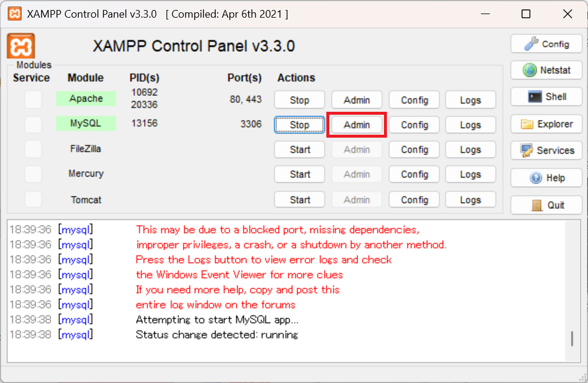Toggle the MySQL service checkbox
This screenshot has width=588, height=383.
coord(33,125)
